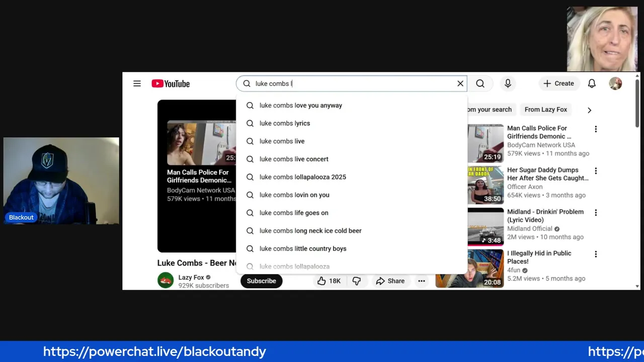Click 'I Illegally Hid in Public Places!' title
644x362 pixels.
539,257
